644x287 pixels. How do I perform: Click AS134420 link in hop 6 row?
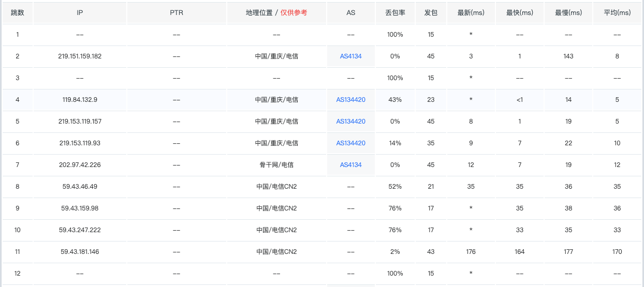[350, 143]
